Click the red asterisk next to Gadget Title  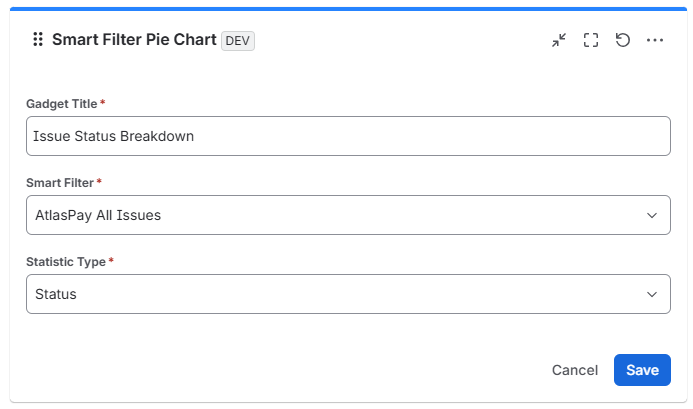(103, 102)
